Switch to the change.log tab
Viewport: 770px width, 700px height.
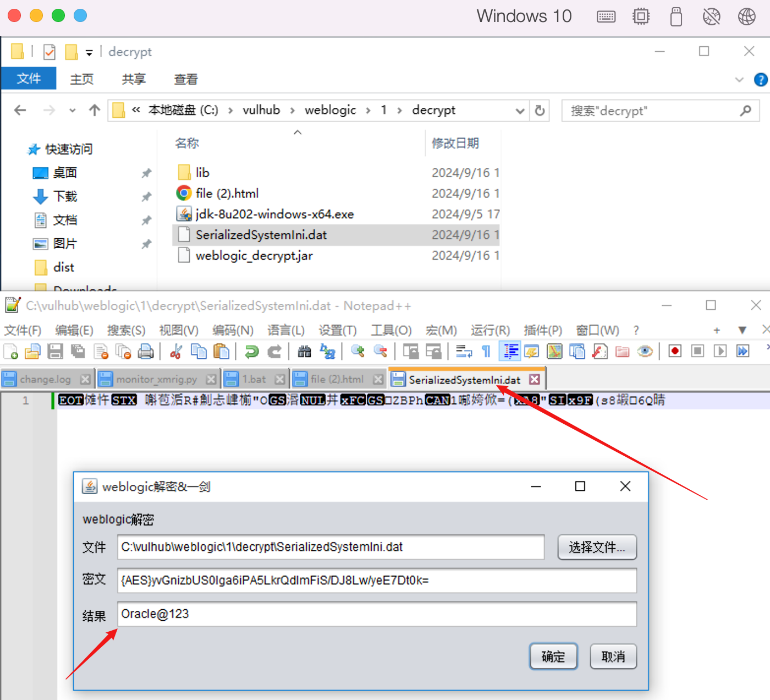click(44, 378)
